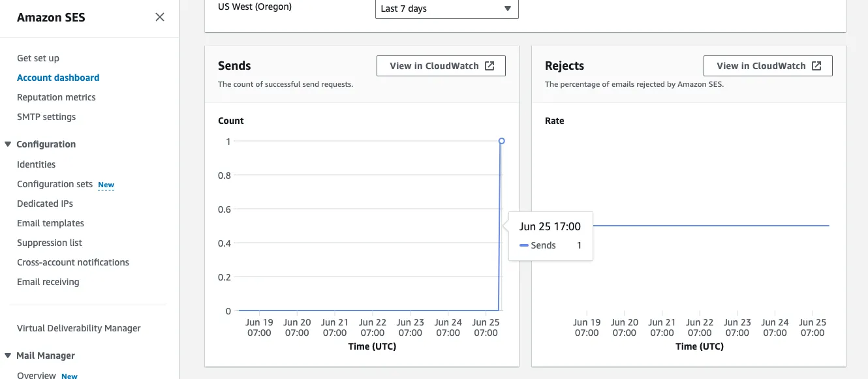The width and height of the screenshot is (868, 379).
Task: Collapse the Mail Manager section
Action: click(x=8, y=356)
